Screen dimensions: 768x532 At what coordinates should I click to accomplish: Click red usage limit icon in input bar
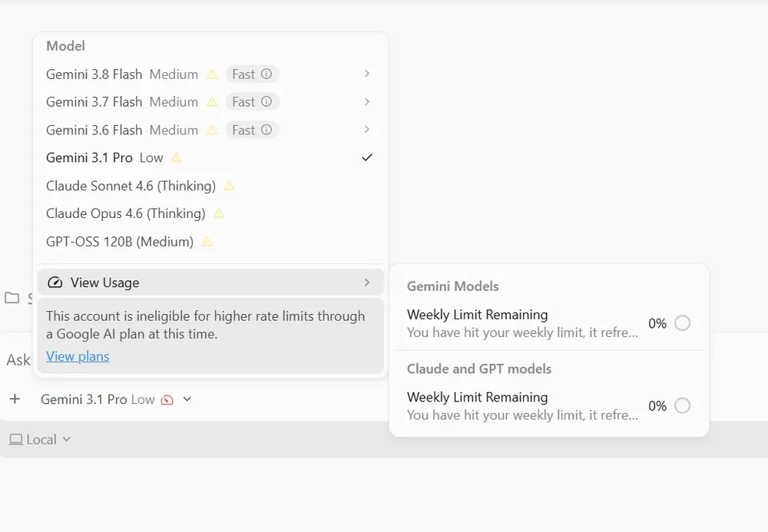pyautogui.click(x=167, y=400)
